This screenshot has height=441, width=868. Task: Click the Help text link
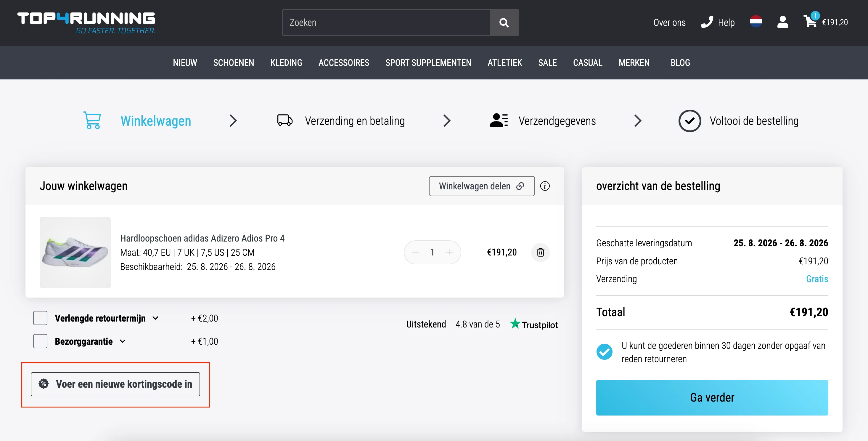point(726,23)
